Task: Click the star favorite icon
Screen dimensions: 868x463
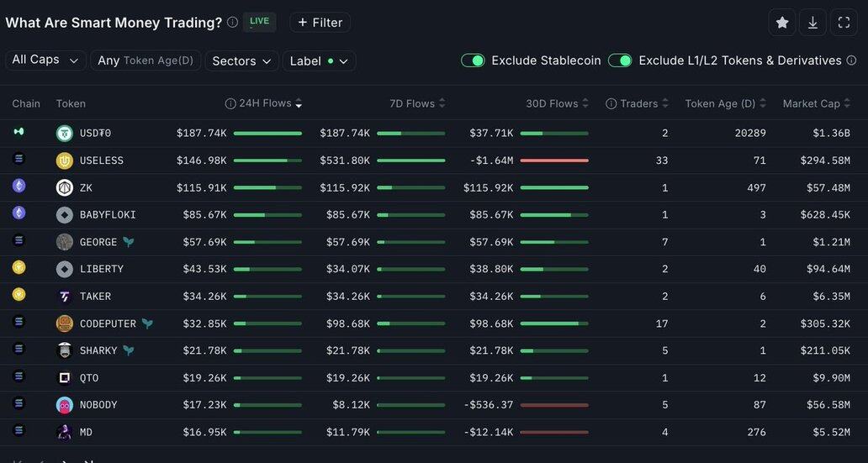Action: point(781,23)
